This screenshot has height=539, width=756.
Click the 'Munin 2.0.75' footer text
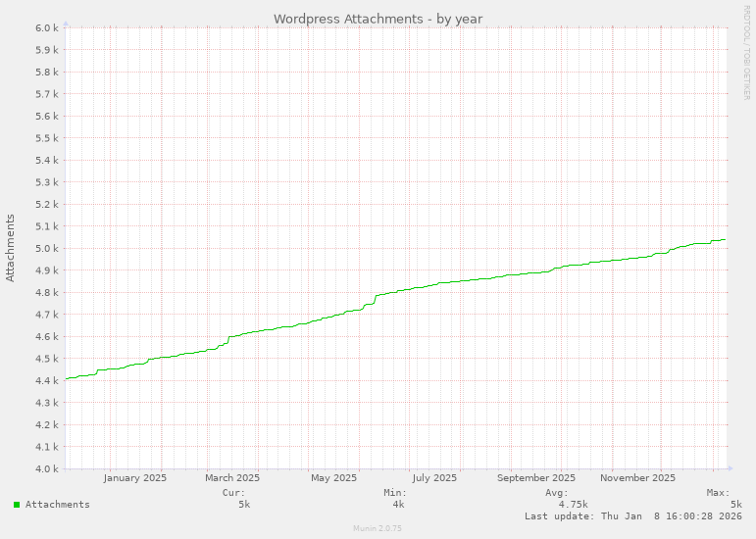tap(378, 528)
